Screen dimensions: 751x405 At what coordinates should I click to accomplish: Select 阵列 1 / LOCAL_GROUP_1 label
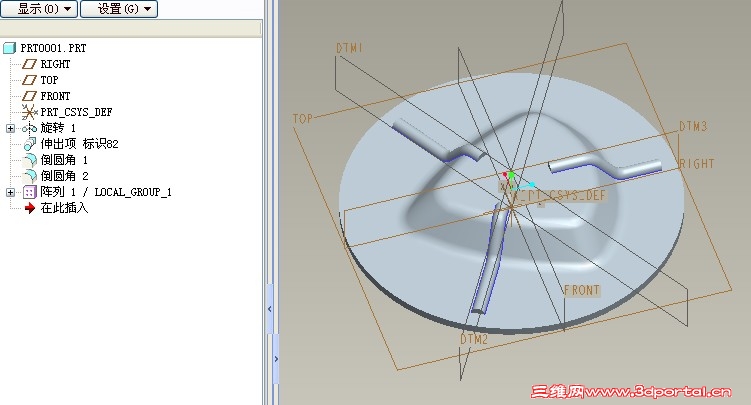tap(106, 192)
